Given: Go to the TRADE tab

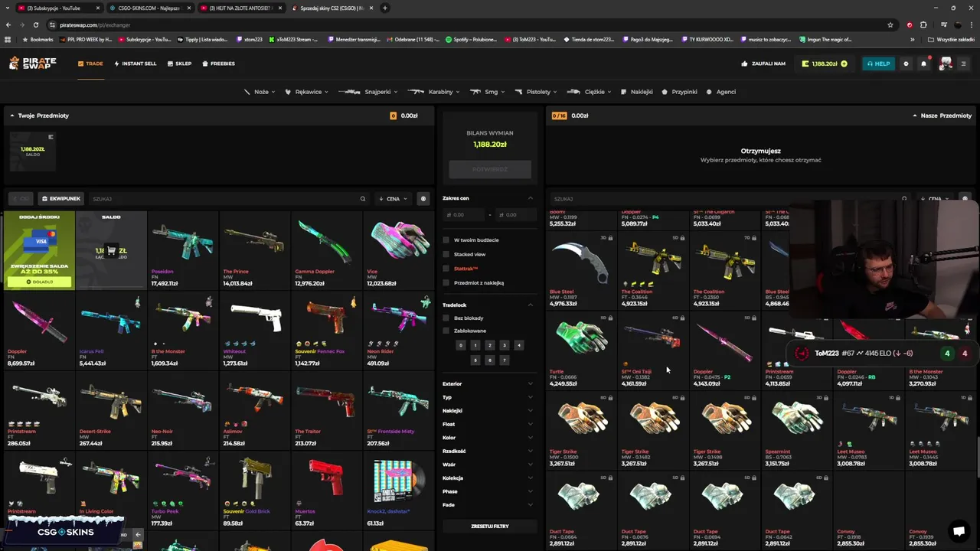Looking at the screenshot, I should coord(90,64).
